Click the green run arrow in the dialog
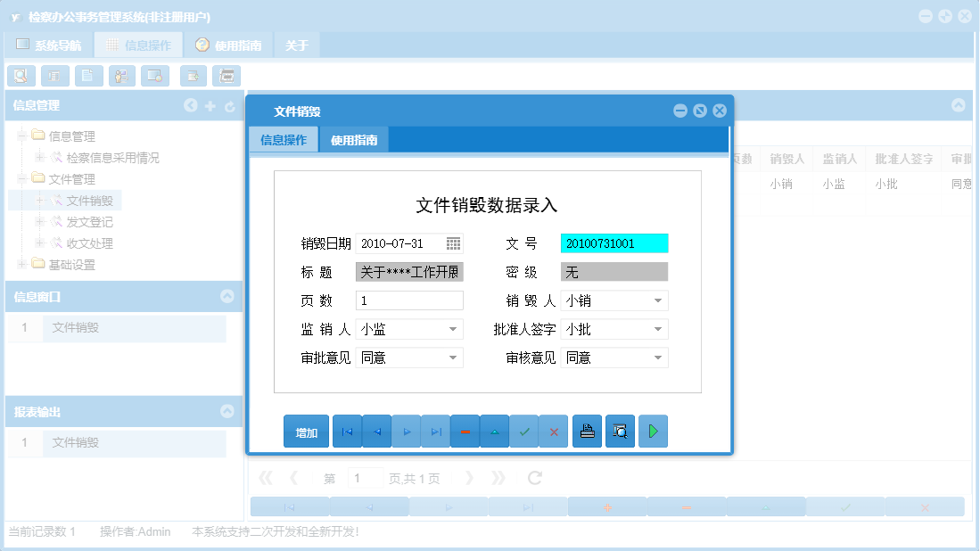The width and height of the screenshot is (980, 551). click(653, 431)
